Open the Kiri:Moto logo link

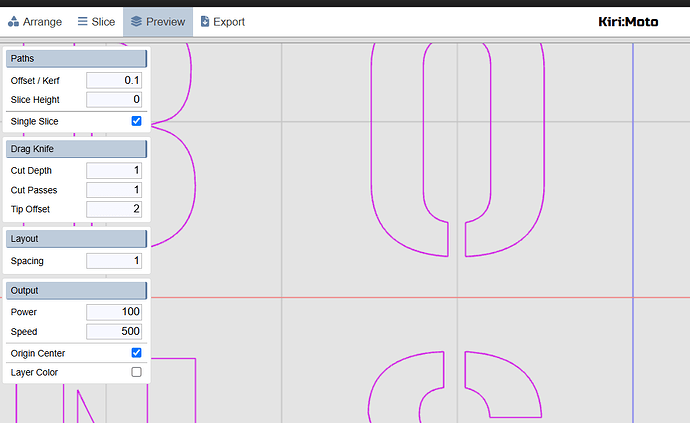(628, 22)
